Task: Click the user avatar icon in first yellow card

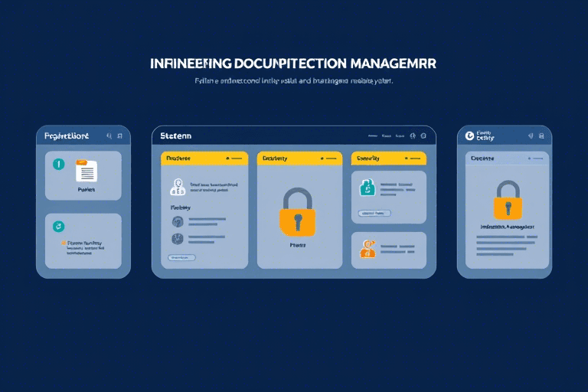Action: [178, 186]
